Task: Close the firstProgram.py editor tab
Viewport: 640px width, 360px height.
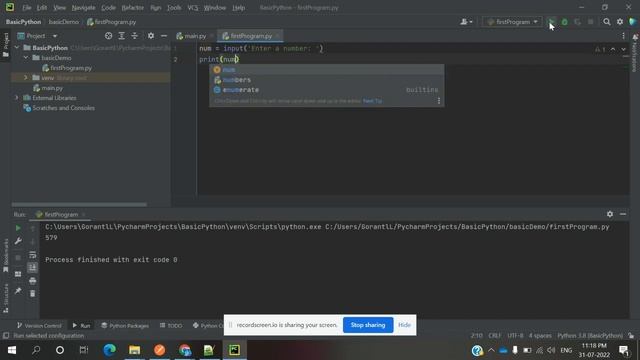Action: (278, 36)
